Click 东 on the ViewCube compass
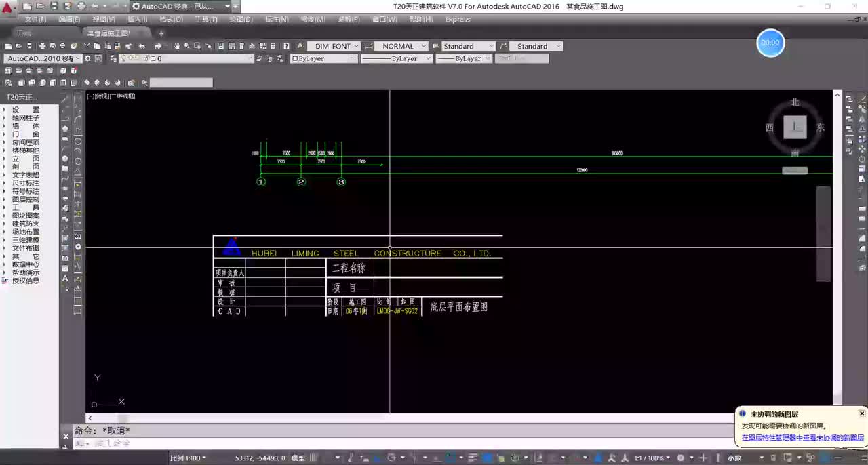 (x=821, y=127)
